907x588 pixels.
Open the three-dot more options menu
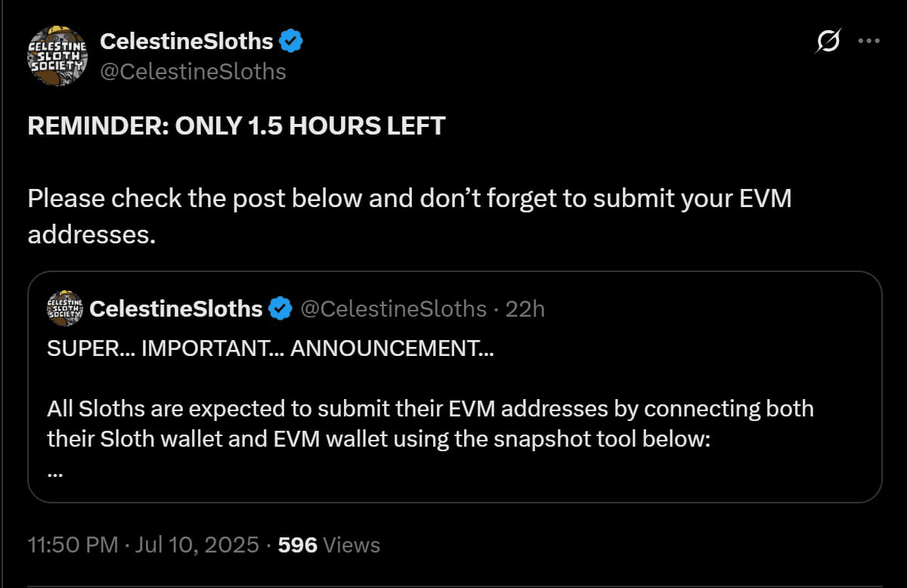click(x=869, y=41)
